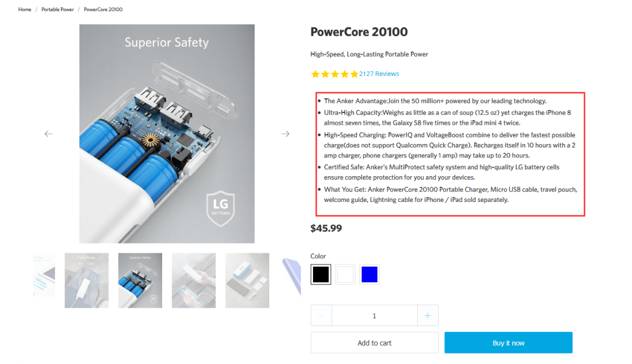Go to next product image arrow
The width and height of the screenshot is (632, 364).
click(285, 134)
